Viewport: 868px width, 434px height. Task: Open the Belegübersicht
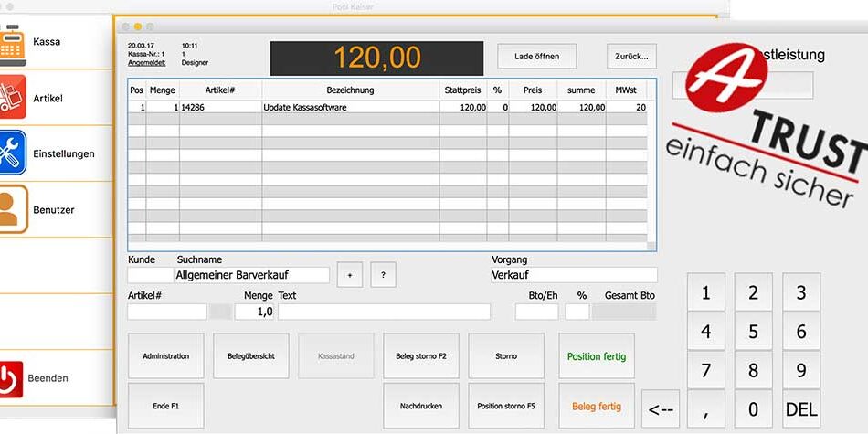250,356
